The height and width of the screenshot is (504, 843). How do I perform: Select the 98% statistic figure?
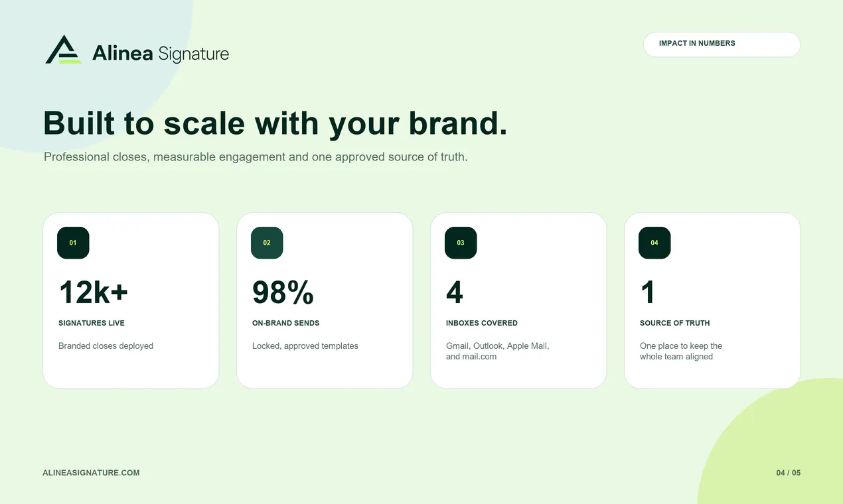pyautogui.click(x=283, y=292)
